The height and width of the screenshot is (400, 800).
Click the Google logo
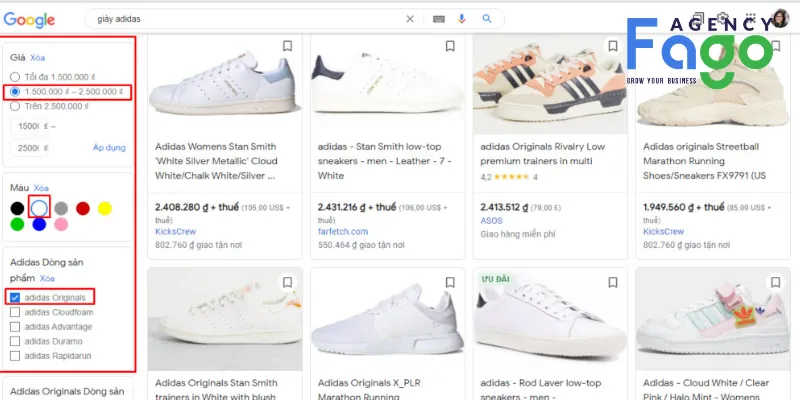(x=29, y=20)
